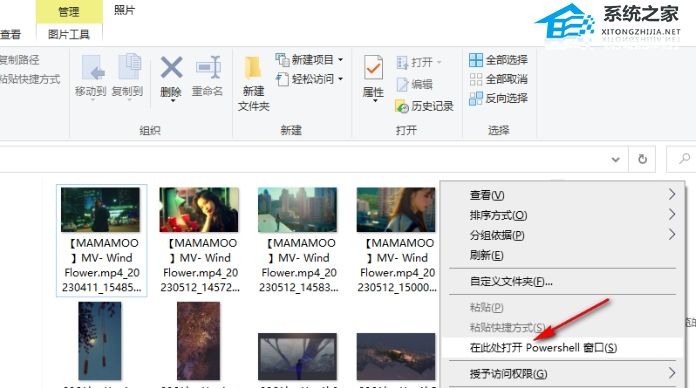Select 分组依据(P) in context menu
Viewport: 696px width, 388px height.
coord(562,235)
